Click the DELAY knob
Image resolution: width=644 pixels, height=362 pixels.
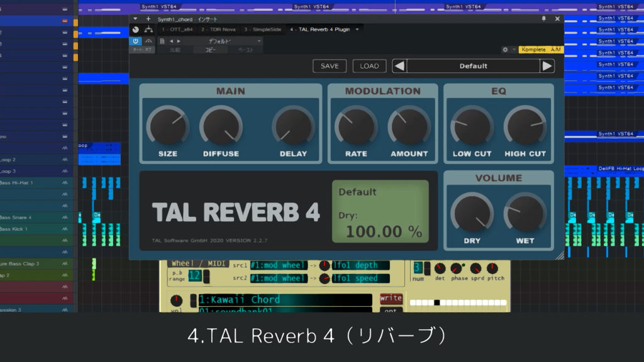(x=293, y=126)
